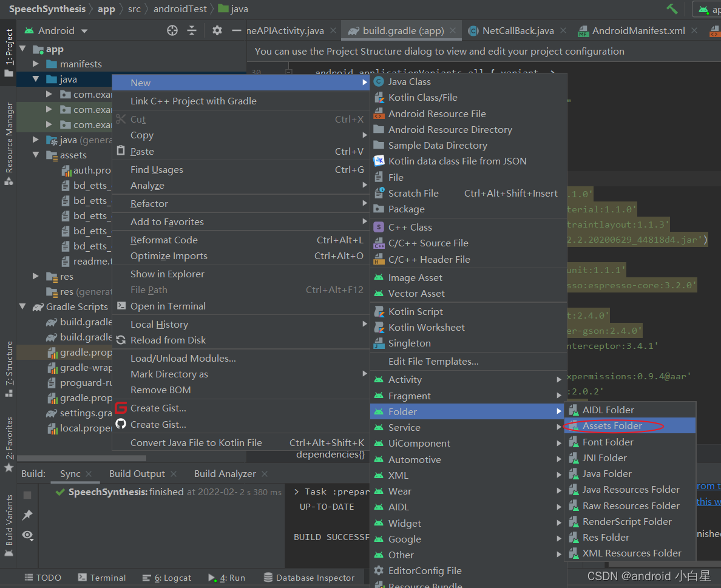Click the pin icon in Build panel
Screen dimensions: 721x588
pyautogui.click(x=27, y=515)
